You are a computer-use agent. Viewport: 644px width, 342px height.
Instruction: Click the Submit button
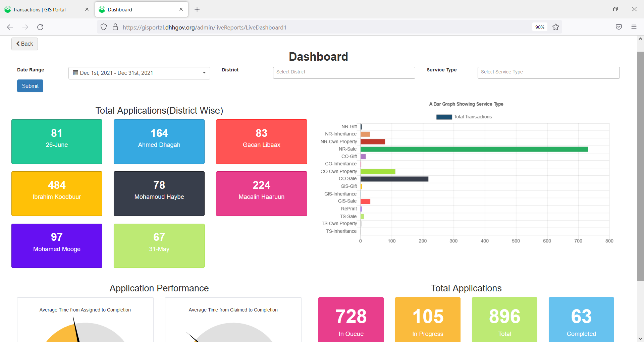click(x=30, y=86)
